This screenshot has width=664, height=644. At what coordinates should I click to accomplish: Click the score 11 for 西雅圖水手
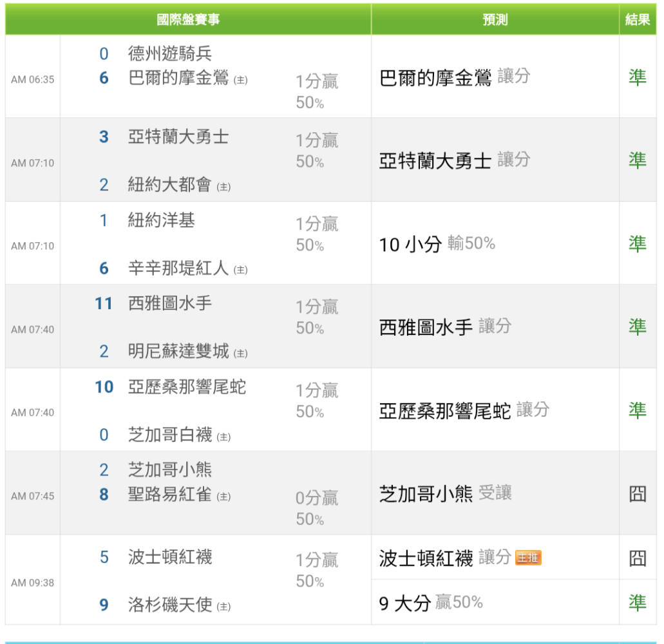[104, 303]
